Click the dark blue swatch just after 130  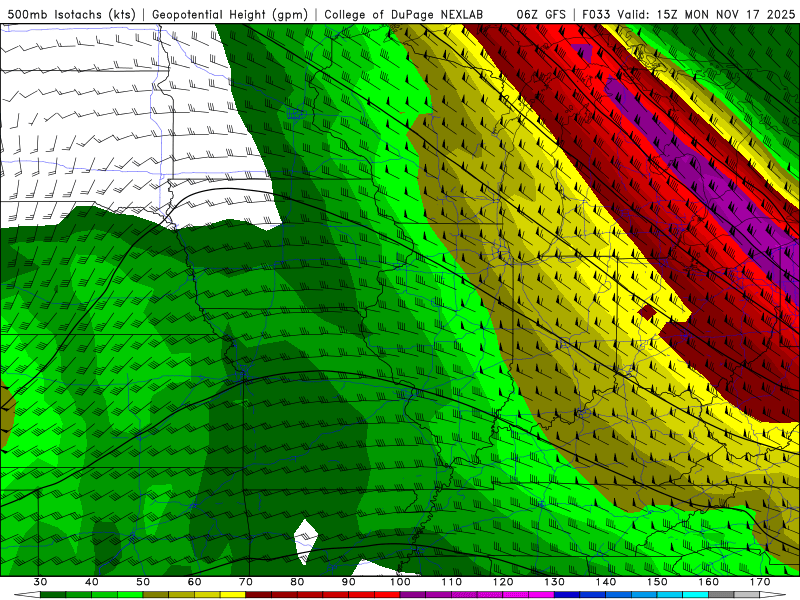[567, 594]
